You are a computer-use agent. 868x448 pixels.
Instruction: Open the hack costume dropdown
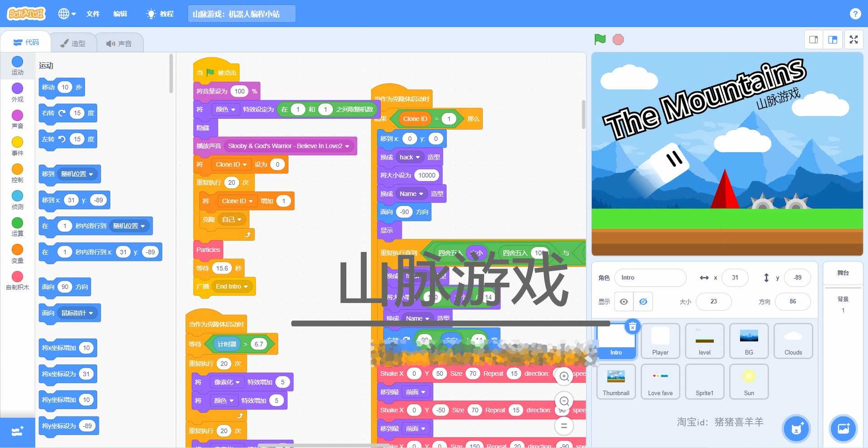click(x=410, y=157)
